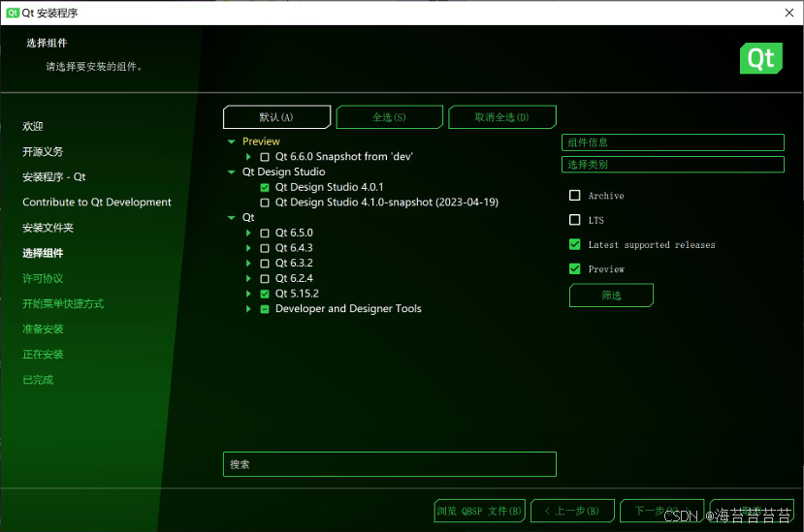This screenshot has width=804, height=532.
Task: Click the 搜索 search input field
Action: pyautogui.click(x=390, y=464)
